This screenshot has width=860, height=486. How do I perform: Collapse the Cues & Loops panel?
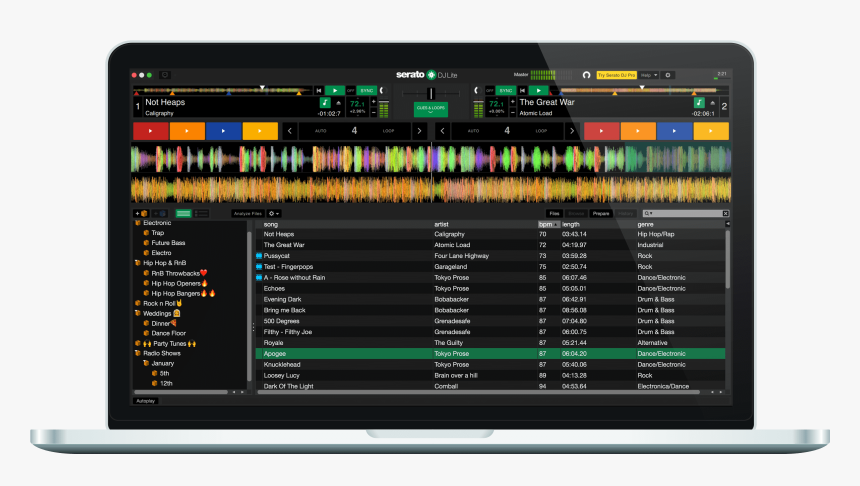pyautogui.click(x=431, y=109)
